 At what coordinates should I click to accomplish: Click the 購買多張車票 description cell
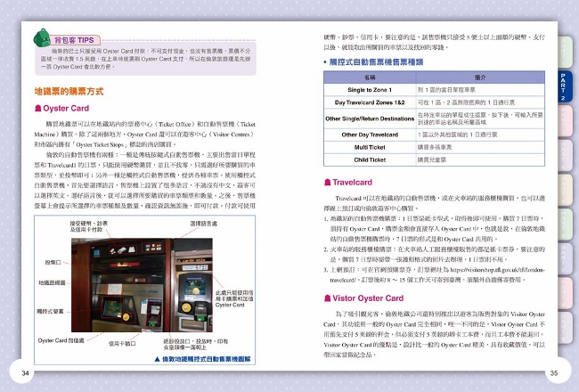tap(480, 147)
